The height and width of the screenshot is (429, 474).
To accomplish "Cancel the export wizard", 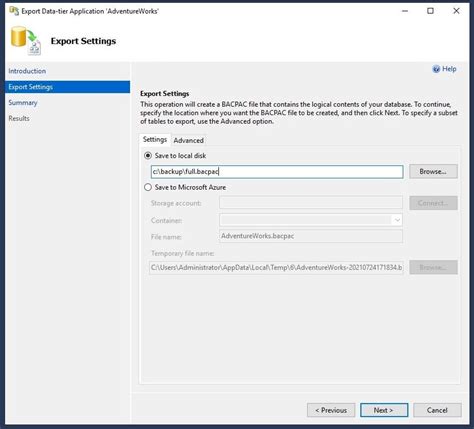I will [x=437, y=410].
